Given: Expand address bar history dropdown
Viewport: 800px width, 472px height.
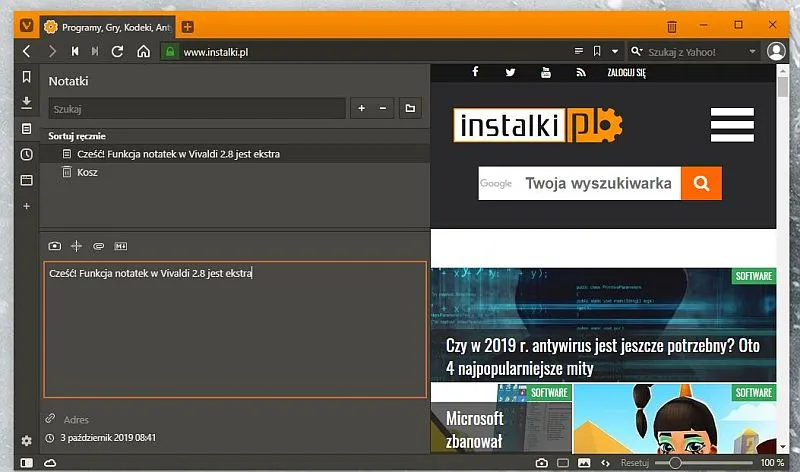Looking at the screenshot, I should 615,52.
